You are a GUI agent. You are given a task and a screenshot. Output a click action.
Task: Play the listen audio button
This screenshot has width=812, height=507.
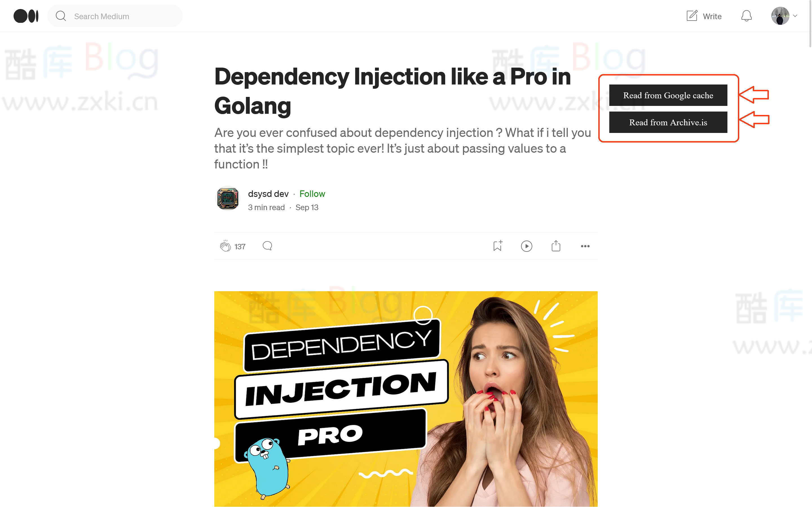pyautogui.click(x=527, y=246)
